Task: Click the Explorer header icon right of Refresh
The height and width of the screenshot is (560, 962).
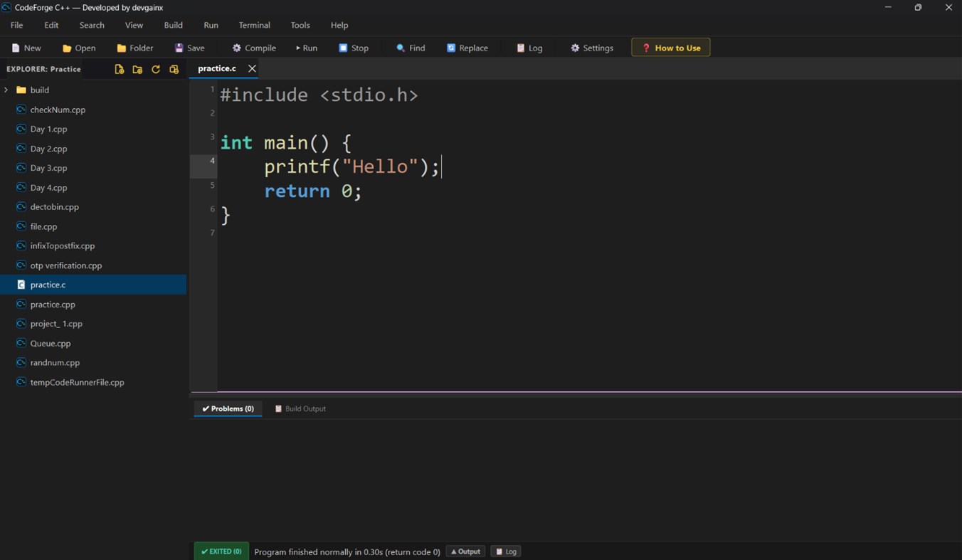Action: pos(174,69)
